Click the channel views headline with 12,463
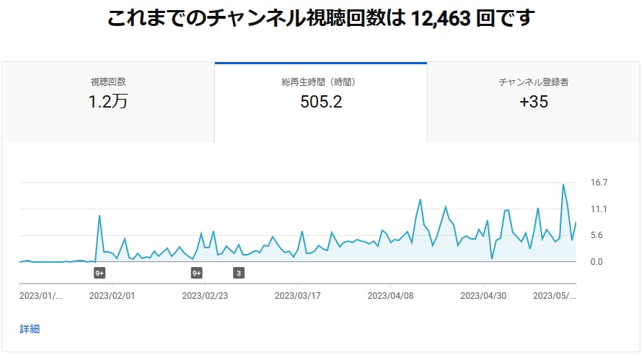 click(321, 18)
